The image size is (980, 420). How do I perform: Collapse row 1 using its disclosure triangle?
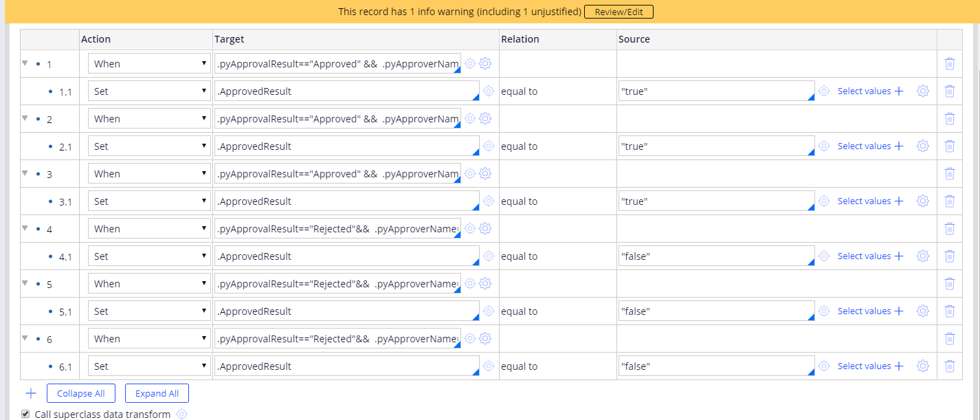25,63
